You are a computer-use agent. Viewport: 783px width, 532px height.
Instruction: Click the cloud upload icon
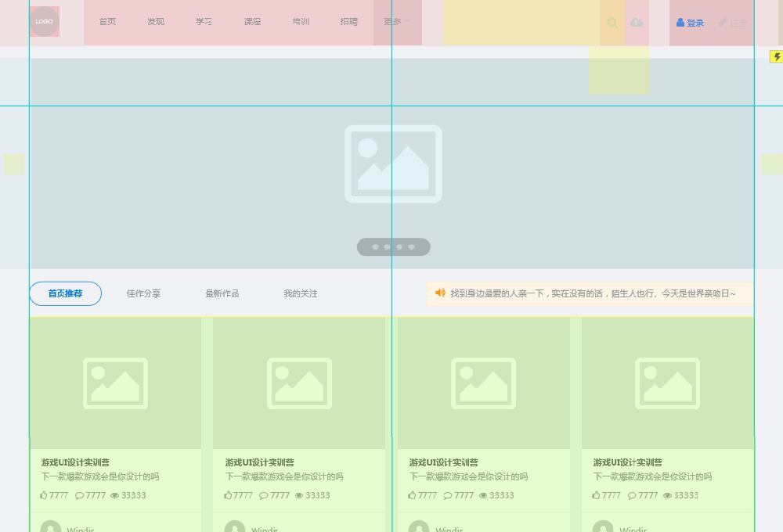tap(637, 23)
